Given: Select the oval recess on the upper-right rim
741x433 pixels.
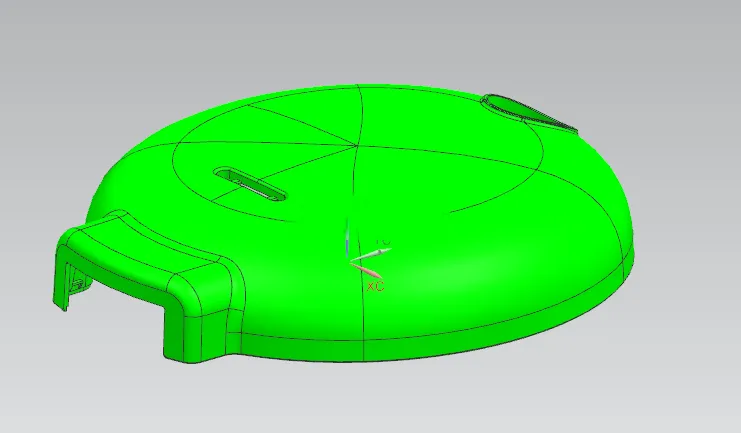Looking at the screenshot, I should 527,112.
